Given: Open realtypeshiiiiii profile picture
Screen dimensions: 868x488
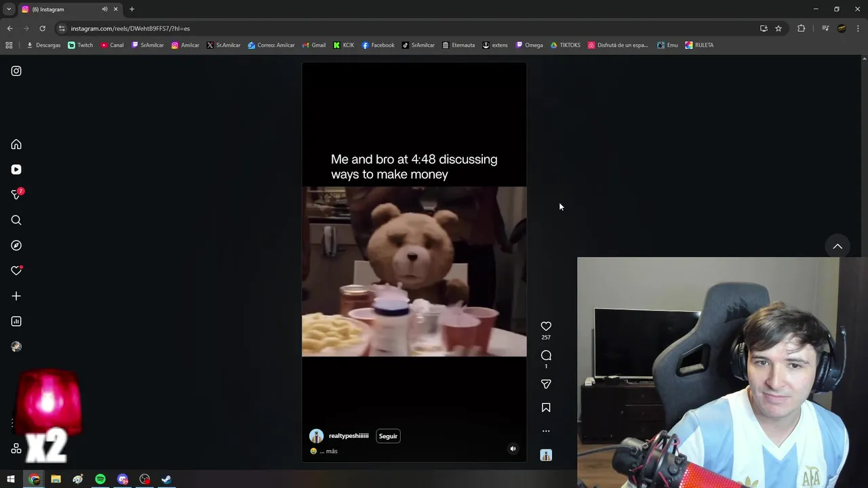Looking at the screenshot, I should (316, 436).
